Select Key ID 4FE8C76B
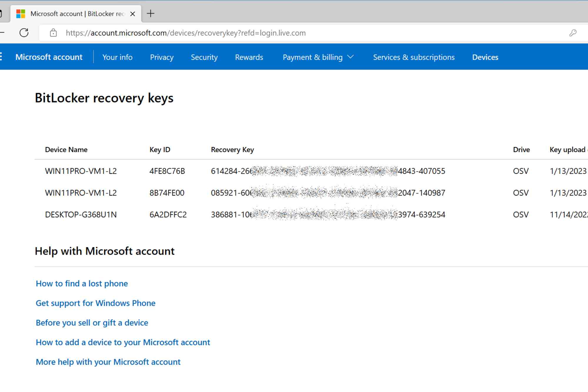The image size is (588, 392). (167, 171)
